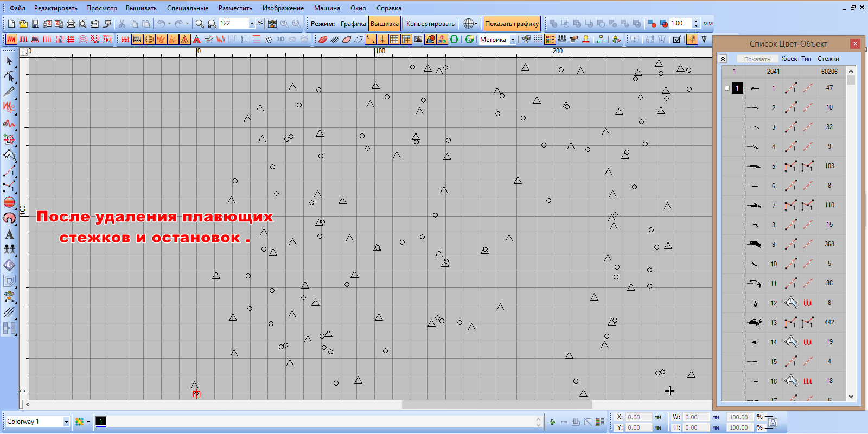Viewport: 868px width, 434px height.
Task: Click the X coordinate input field
Action: [x=639, y=417]
